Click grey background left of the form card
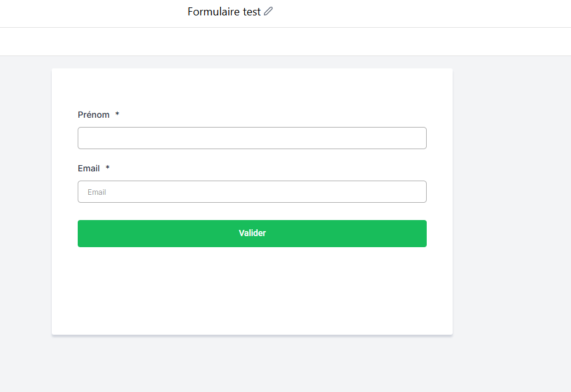 tap(26, 203)
